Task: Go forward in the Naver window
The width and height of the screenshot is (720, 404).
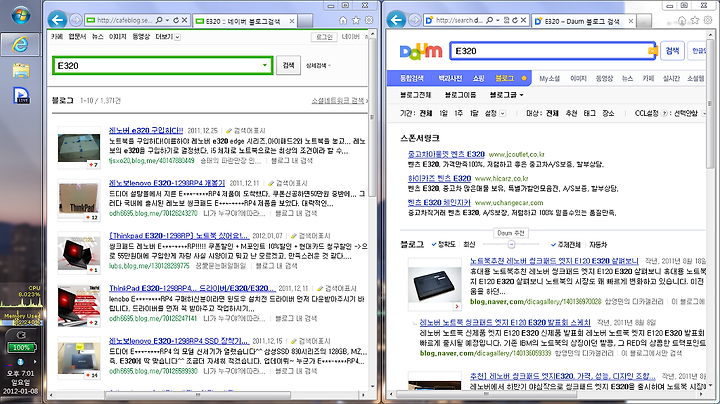Action: coord(76,20)
